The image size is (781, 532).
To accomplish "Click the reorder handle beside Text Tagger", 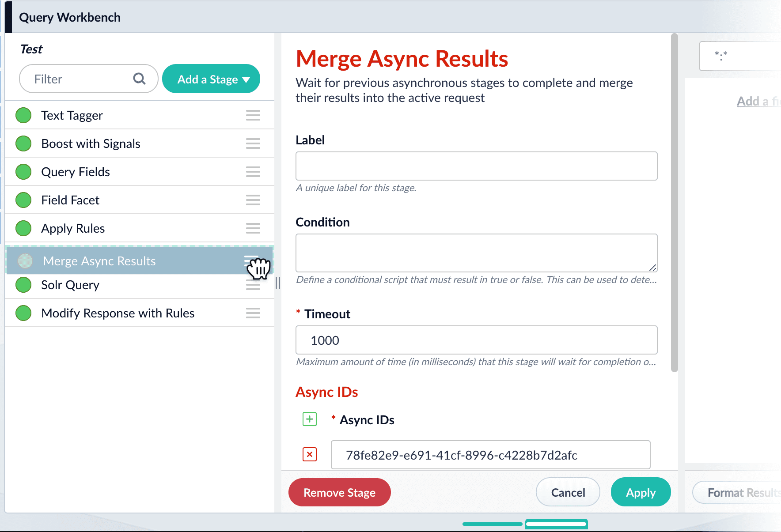I will pyautogui.click(x=253, y=115).
